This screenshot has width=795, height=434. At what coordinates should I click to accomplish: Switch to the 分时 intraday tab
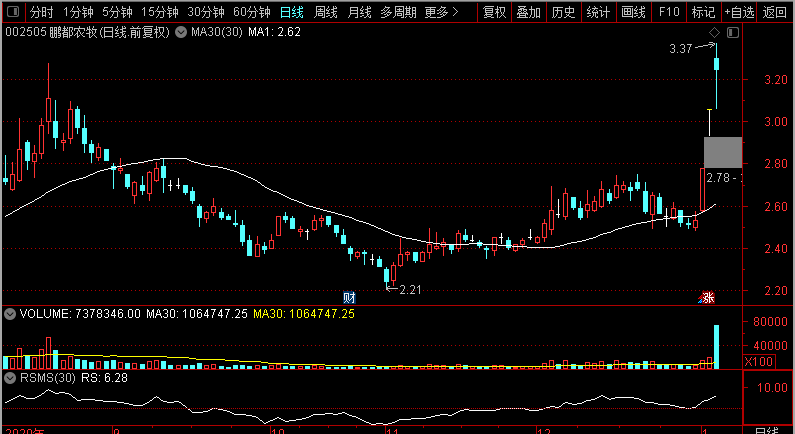40,13
